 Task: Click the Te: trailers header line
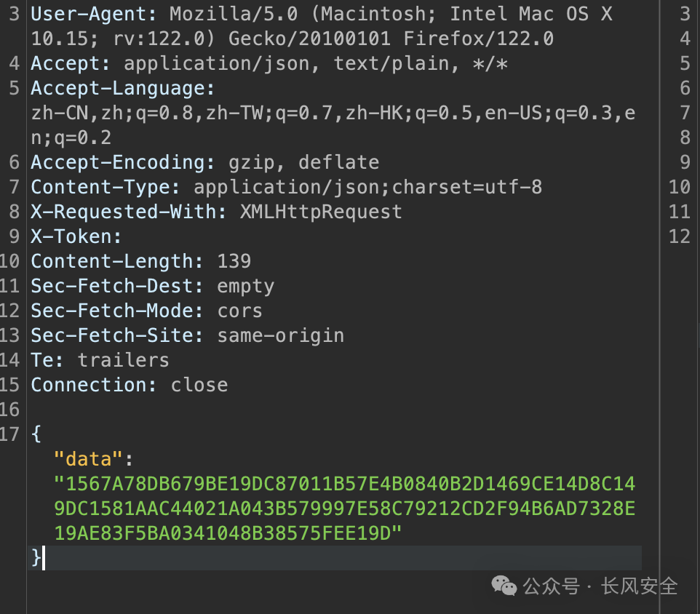[x=100, y=360]
